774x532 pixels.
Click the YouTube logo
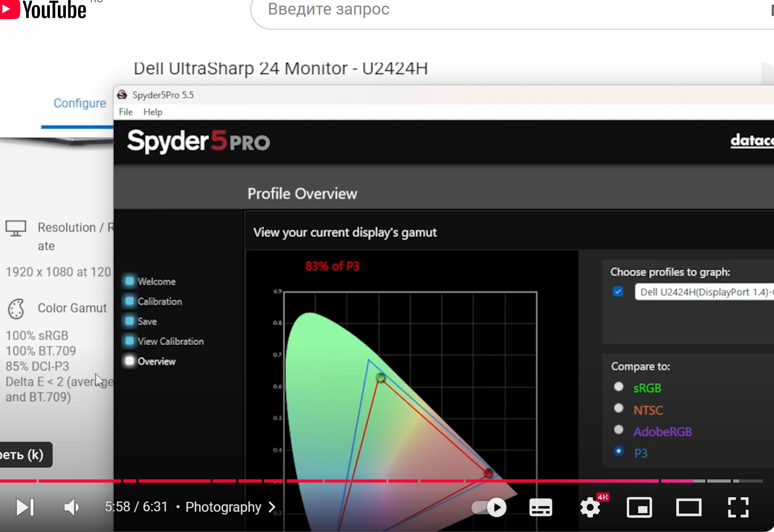pyautogui.click(x=43, y=9)
